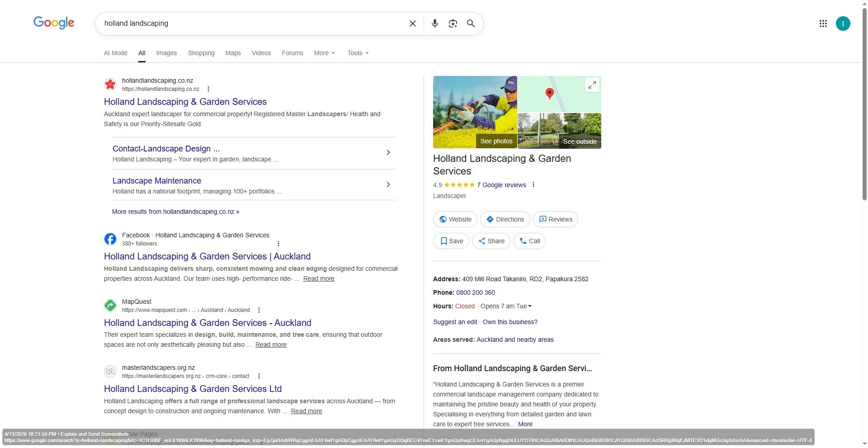The height and width of the screenshot is (448, 868).
Task: Switch to Videos tab
Action: (x=261, y=53)
